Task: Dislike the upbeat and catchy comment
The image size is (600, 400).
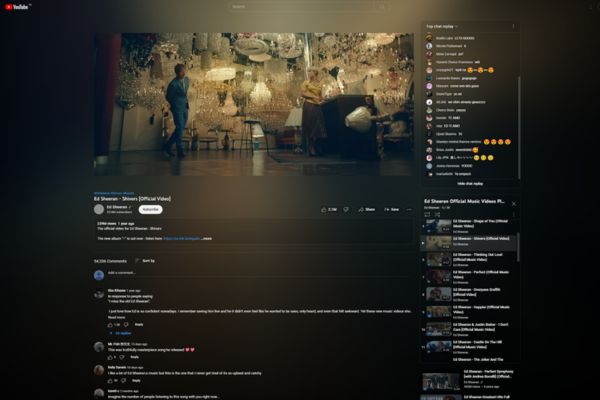Action: 124,381
